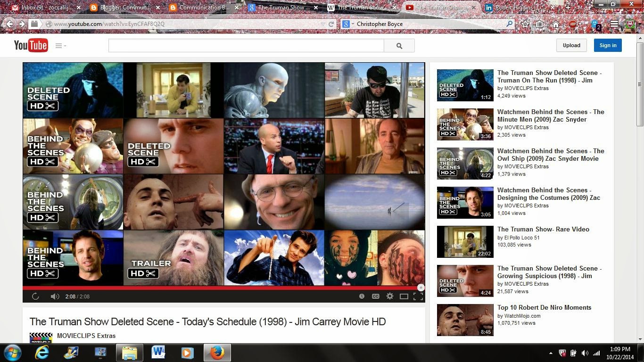Screen dimensions: 644x362
Task: Open Windows Explorer folder in taskbar
Action: click(x=129, y=353)
